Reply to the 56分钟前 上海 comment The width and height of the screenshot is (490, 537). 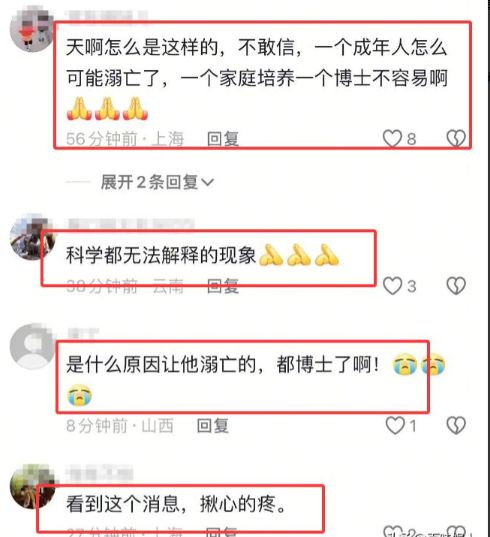coord(223,139)
